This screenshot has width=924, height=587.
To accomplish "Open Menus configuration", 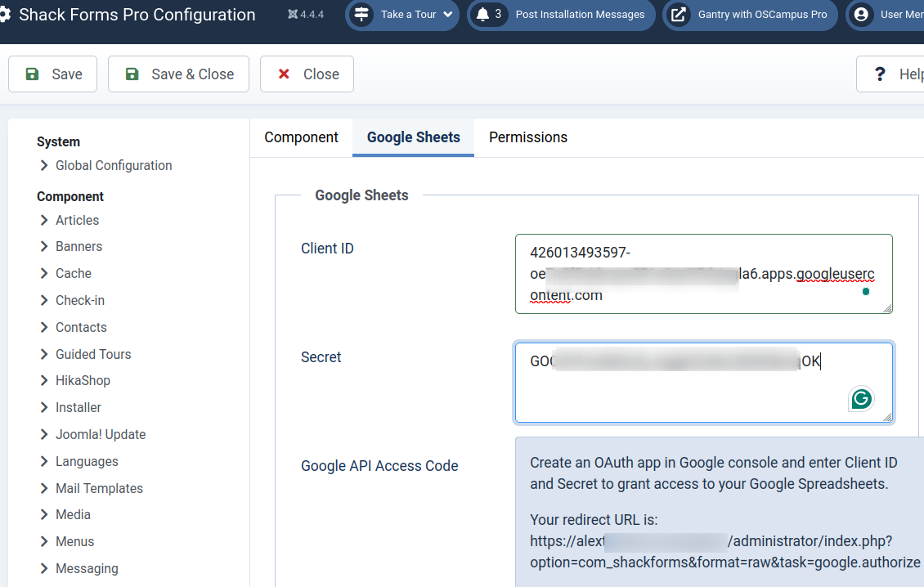I will click(75, 541).
